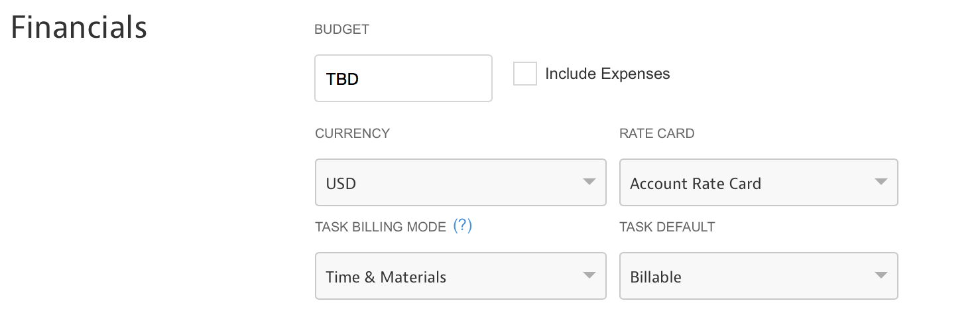Click the Financials section heading
The image size is (980, 317).
(x=79, y=27)
